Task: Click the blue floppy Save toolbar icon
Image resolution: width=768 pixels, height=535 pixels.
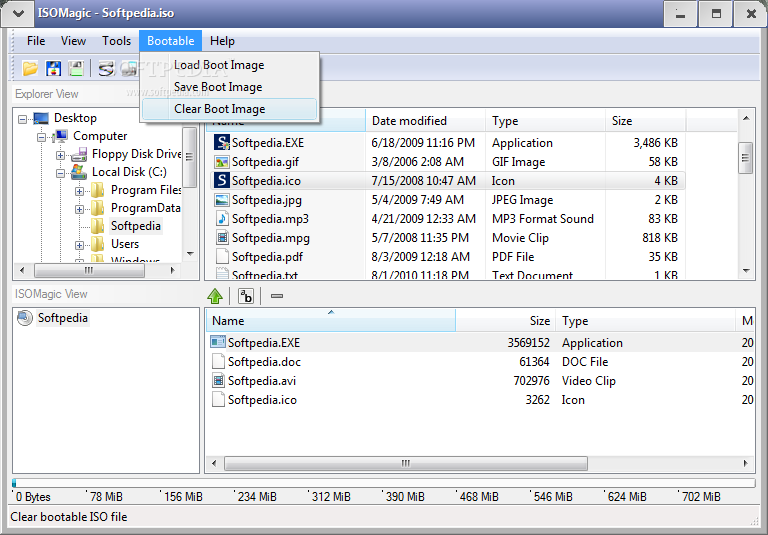Action: click(x=53, y=68)
